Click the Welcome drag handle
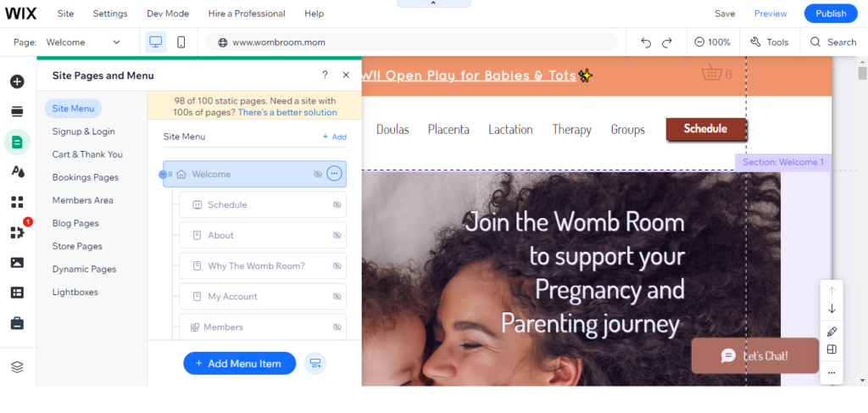The height and width of the screenshot is (413, 868). click(x=170, y=174)
